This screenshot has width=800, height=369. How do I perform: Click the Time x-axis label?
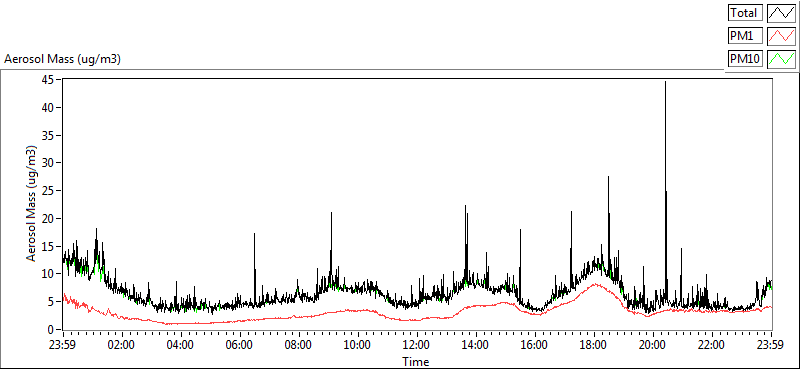416,362
